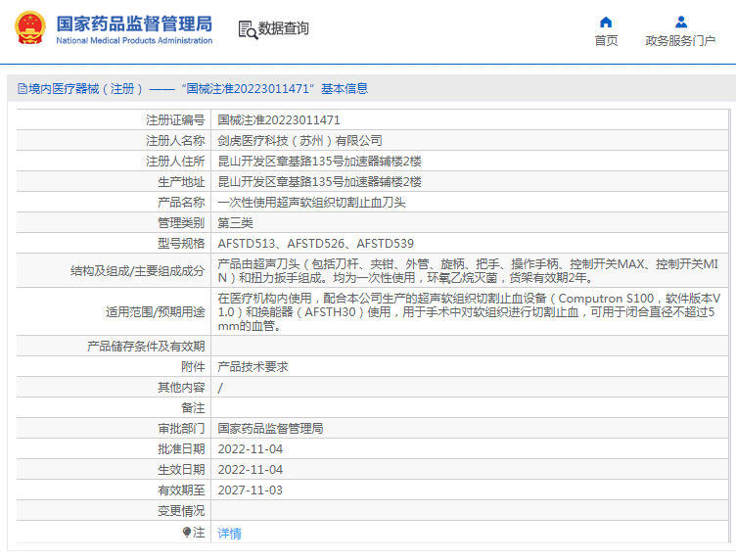Click 第三类 management category value
This screenshot has width=736, height=560.
click(235, 223)
